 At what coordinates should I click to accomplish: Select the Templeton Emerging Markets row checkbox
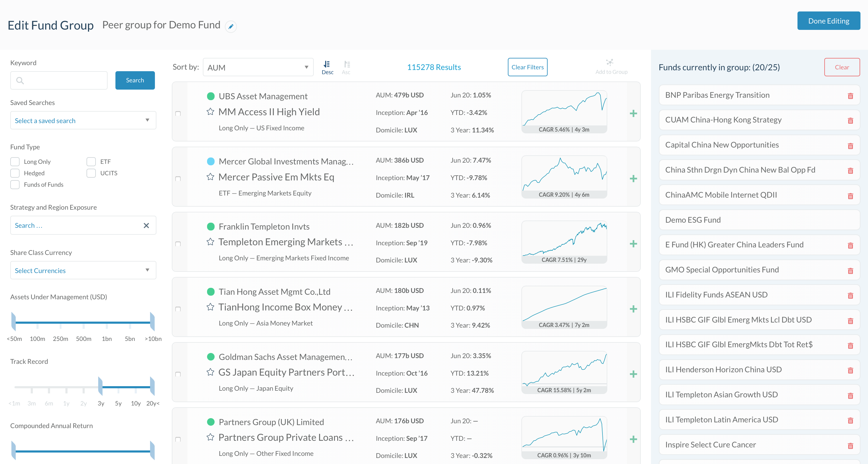(x=178, y=243)
